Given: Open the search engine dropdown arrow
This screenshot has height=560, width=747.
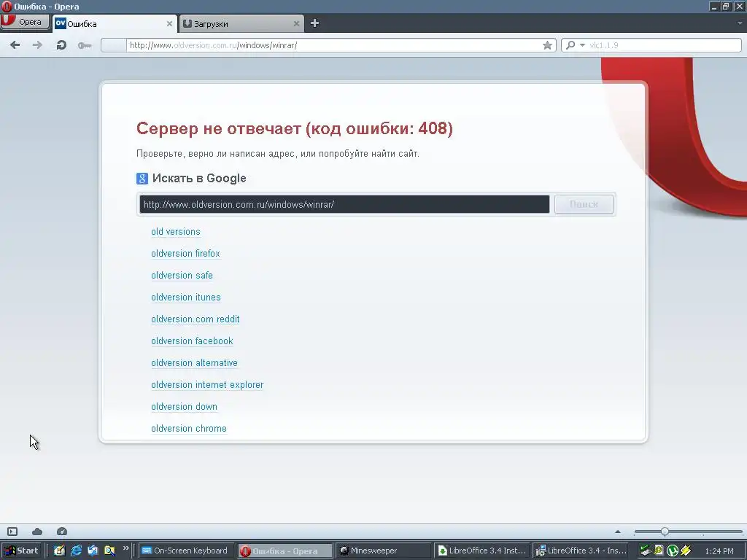Looking at the screenshot, I should pyautogui.click(x=582, y=45).
